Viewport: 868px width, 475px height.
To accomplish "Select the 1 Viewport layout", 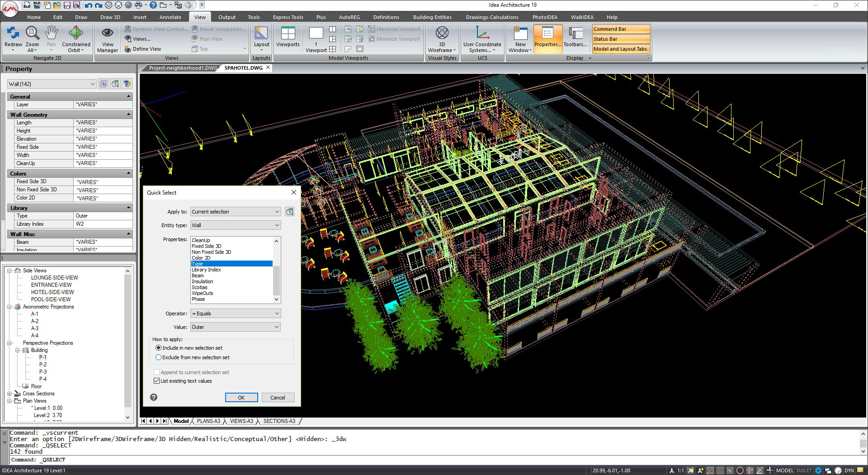I will (x=316, y=39).
